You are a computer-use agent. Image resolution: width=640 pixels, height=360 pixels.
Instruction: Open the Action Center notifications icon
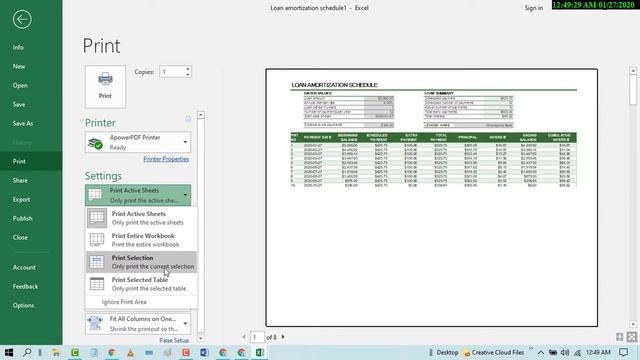click(x=623, y=352)
